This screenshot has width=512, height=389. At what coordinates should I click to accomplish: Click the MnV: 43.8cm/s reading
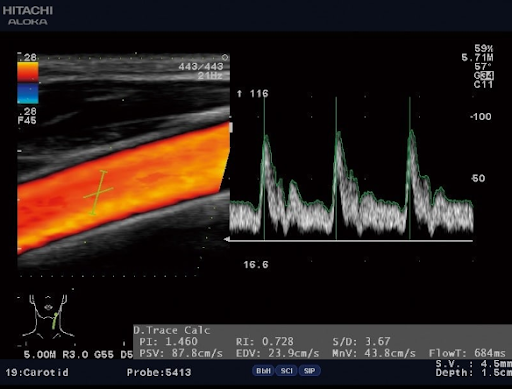[x=374, y=353]
